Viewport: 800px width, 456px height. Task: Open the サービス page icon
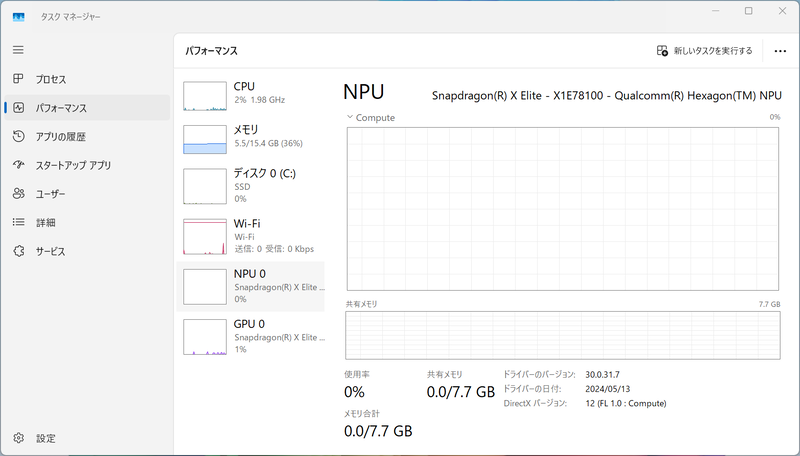tap(18, 251)
